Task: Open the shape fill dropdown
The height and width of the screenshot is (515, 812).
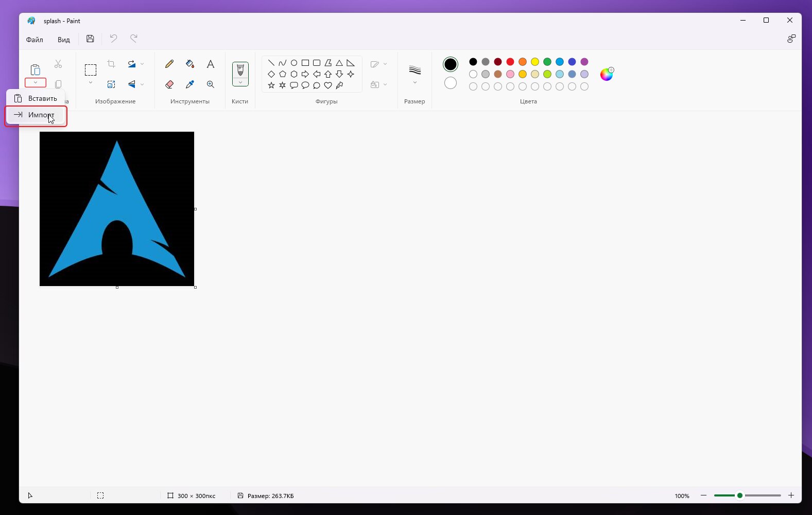Action: [378, 84]
